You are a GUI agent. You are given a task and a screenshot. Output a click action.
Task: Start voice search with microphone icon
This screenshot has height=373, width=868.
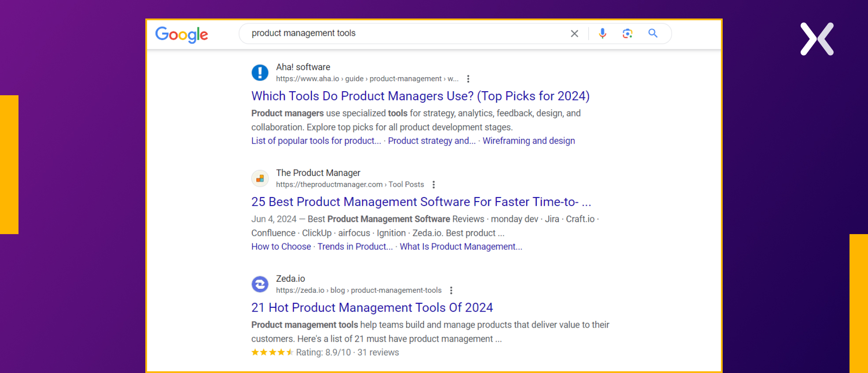coord(602,34)
